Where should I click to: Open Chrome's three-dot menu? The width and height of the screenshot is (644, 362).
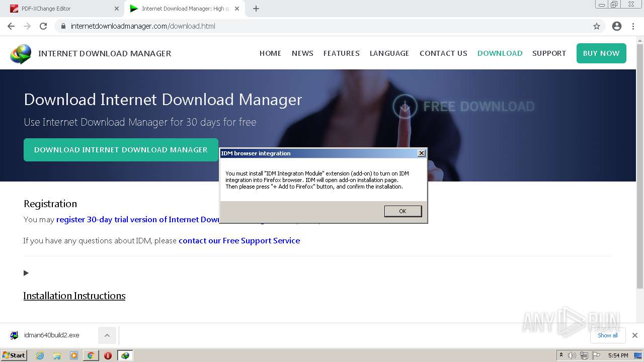coord(633,26)
